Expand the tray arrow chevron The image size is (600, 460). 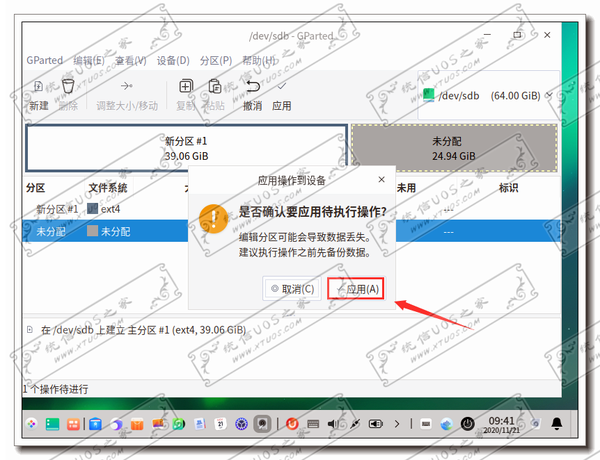(397, 424)
